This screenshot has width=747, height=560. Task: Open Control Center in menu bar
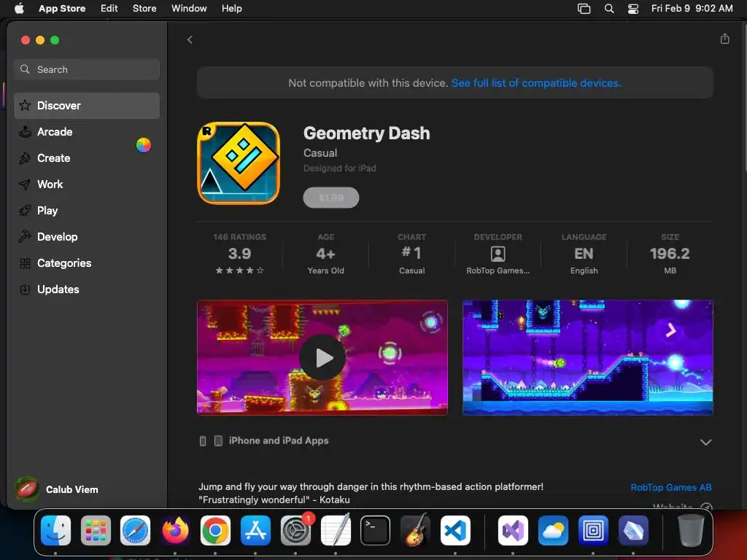coord(633,8)
